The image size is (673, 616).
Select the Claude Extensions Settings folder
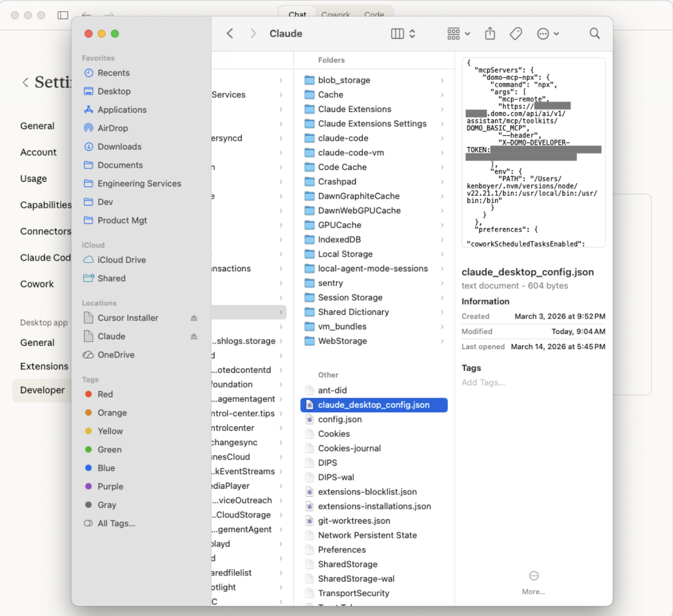tap(374, 124)
